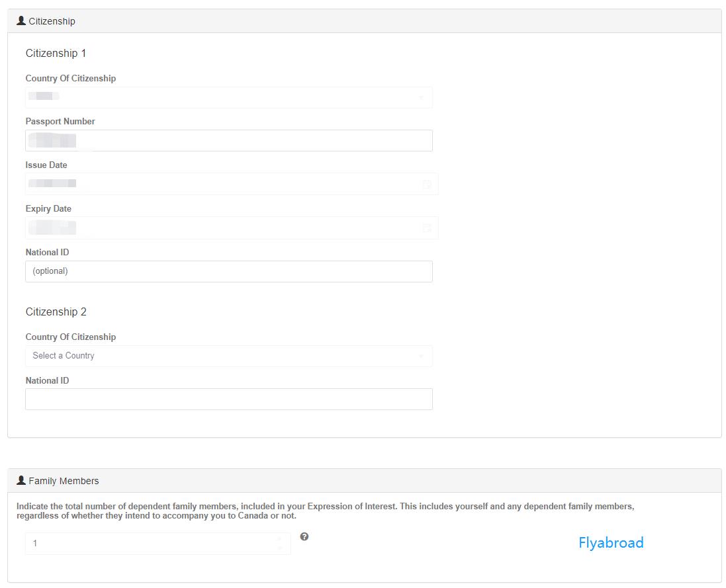726x588 pixels.
Task: Decrease the family members count with down arrow
Action: [280, 548]
